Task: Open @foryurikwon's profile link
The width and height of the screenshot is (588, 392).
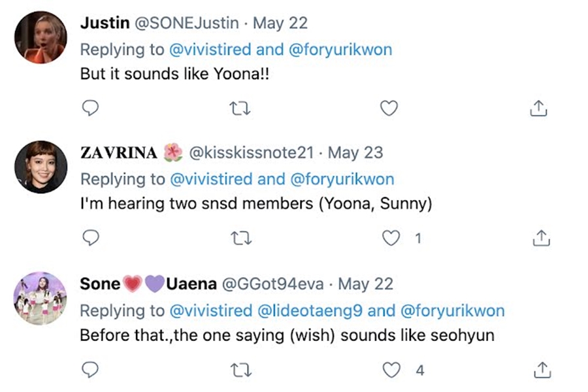Action: 341,49
